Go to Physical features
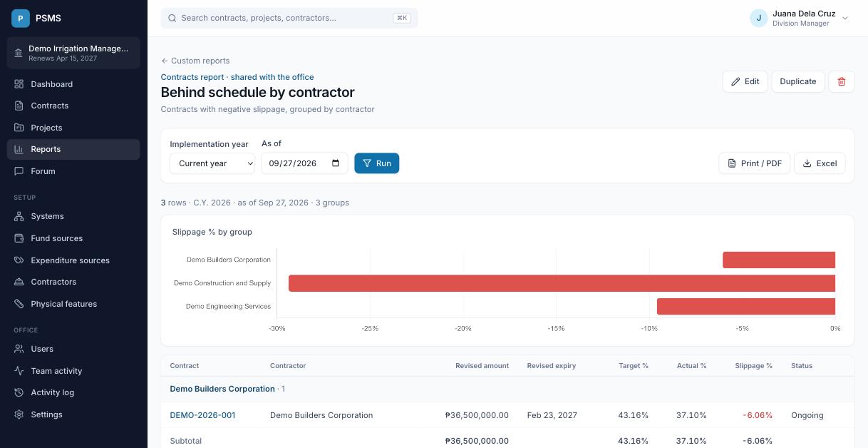Image resolution: width=868 pixels, height=448 pixels. (73, 304)
